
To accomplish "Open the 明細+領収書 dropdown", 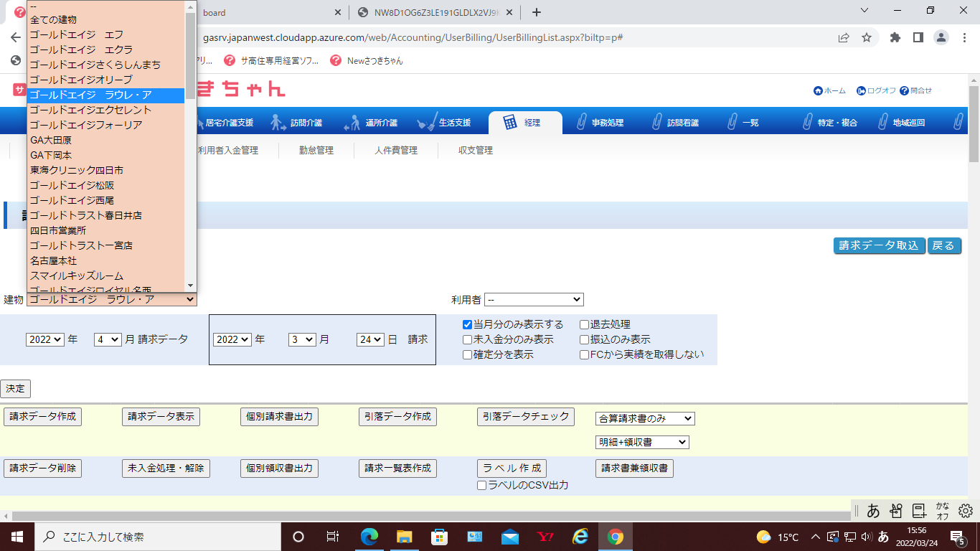I will point(642,443).
